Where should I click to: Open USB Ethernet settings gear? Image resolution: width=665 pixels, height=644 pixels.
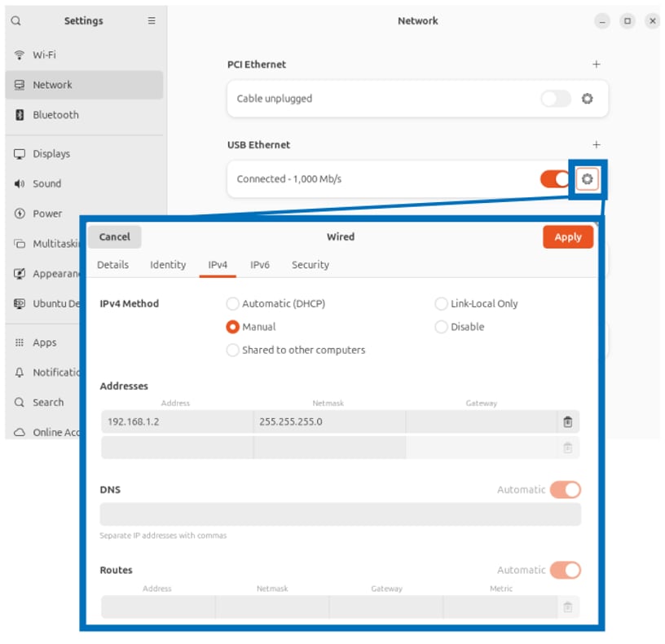[587, 179]
